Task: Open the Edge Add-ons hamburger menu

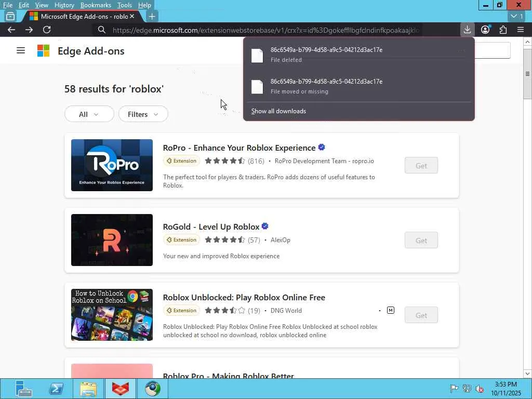Action: pos(21,50)
